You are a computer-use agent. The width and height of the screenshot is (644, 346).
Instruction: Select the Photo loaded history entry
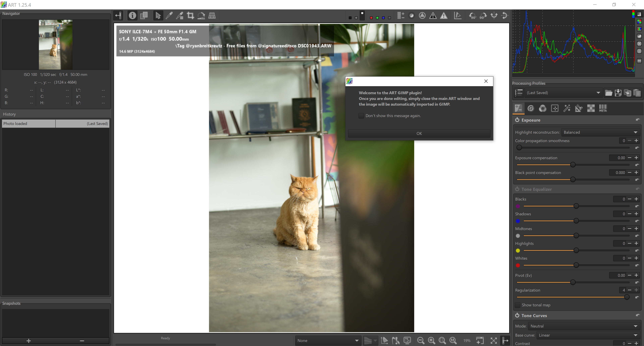click(x=28, y=123)
